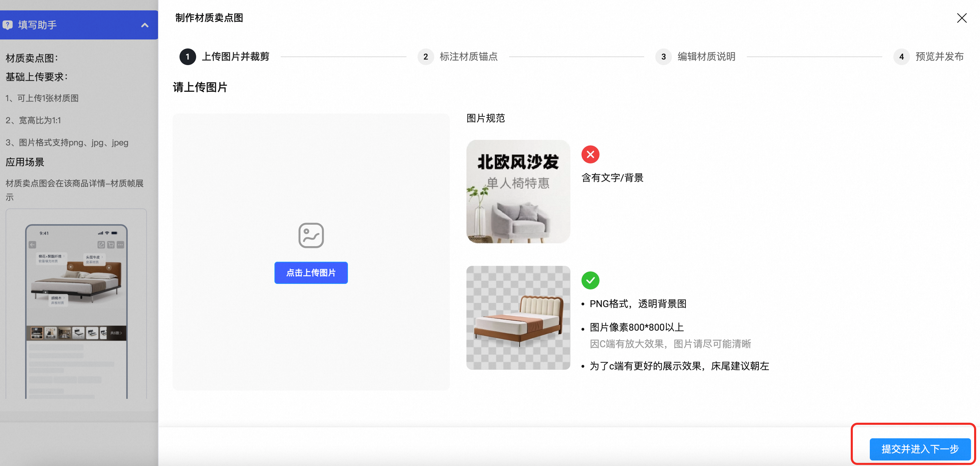Click the red cross incorrect-example icon
980x466 pixels.
click(x=590, y=154)
